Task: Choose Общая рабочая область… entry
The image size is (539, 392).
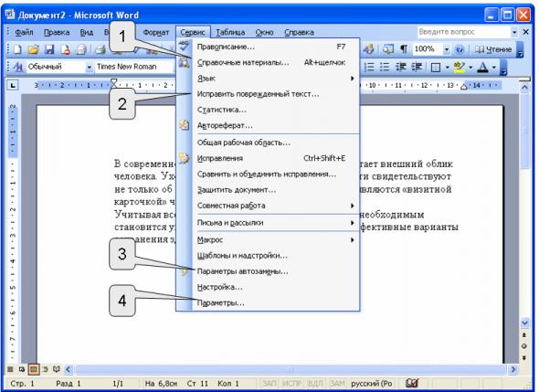Action: 268,143
